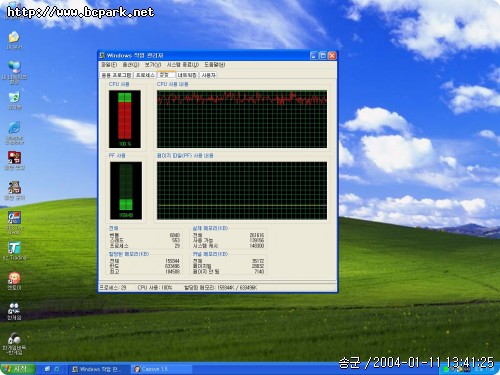Open the 옵션(O) menu
The width and height of the screenshot is (500, 375).
click(131, 65)
